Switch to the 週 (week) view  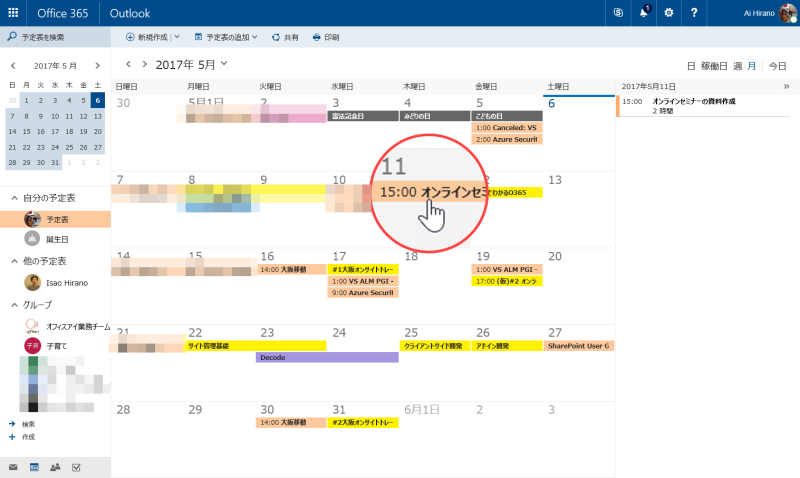click(737, 66)
